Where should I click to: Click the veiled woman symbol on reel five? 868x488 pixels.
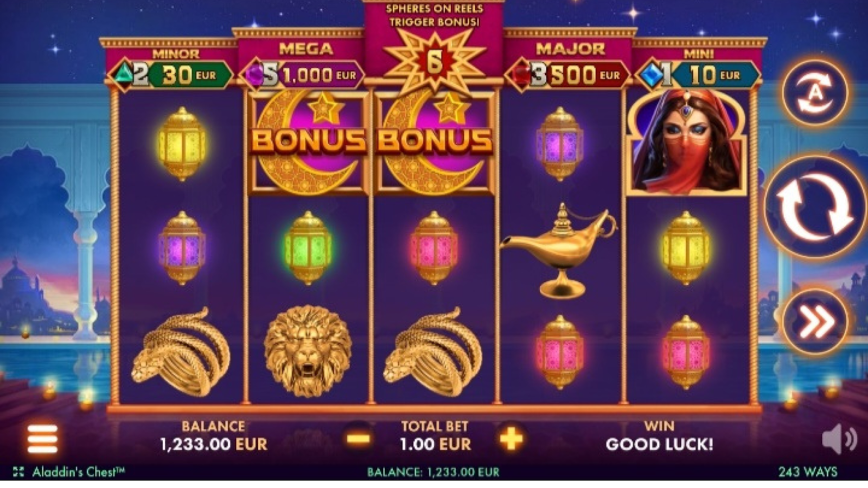tap(687, 142)
